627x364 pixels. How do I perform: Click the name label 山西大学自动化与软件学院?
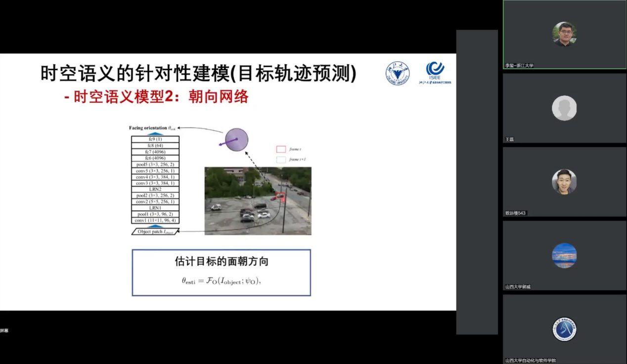[x=530, y=361]
